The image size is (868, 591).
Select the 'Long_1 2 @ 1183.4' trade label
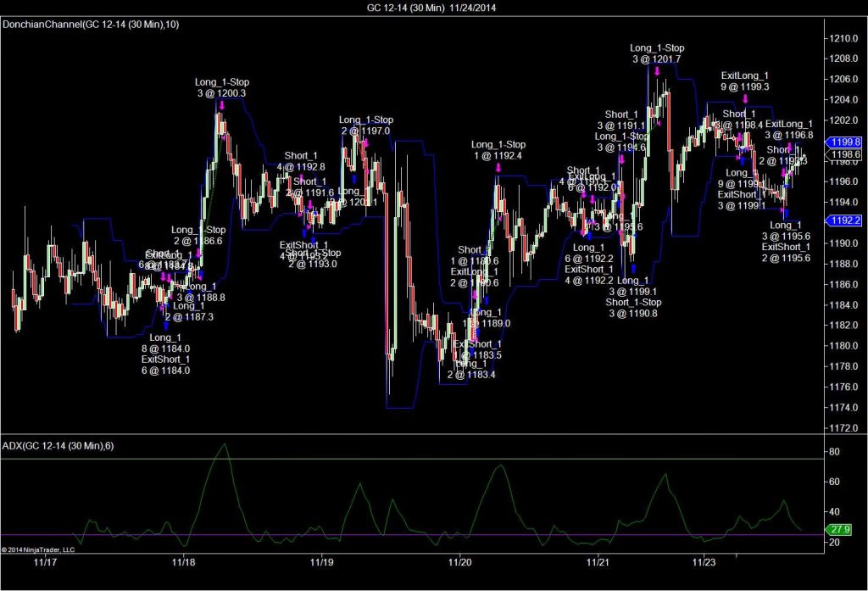click(471, 369)
